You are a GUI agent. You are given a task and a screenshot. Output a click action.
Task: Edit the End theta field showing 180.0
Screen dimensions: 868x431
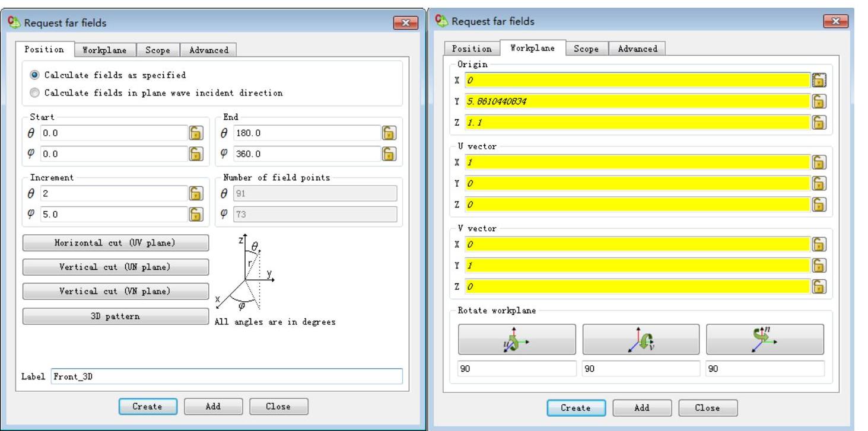307,133
